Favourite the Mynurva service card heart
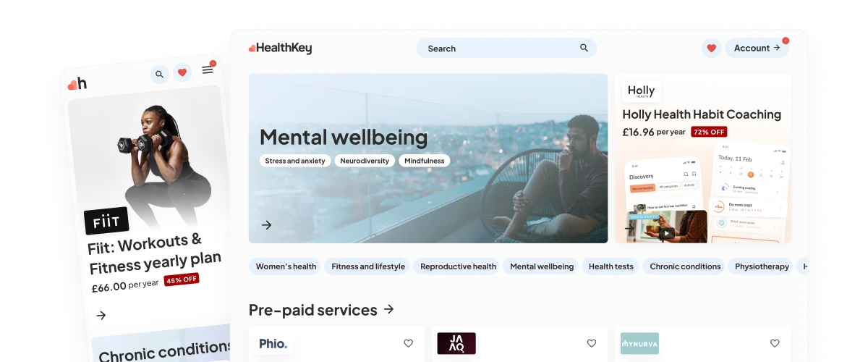 tap(775, 343)
